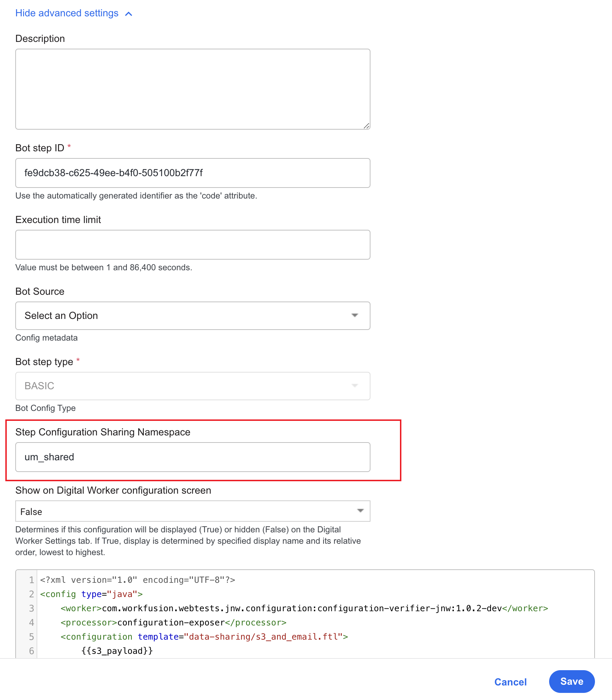Screen dimensions: 612x700
Task: Open the Bot Source dropdown
Action: click(193, 316)
